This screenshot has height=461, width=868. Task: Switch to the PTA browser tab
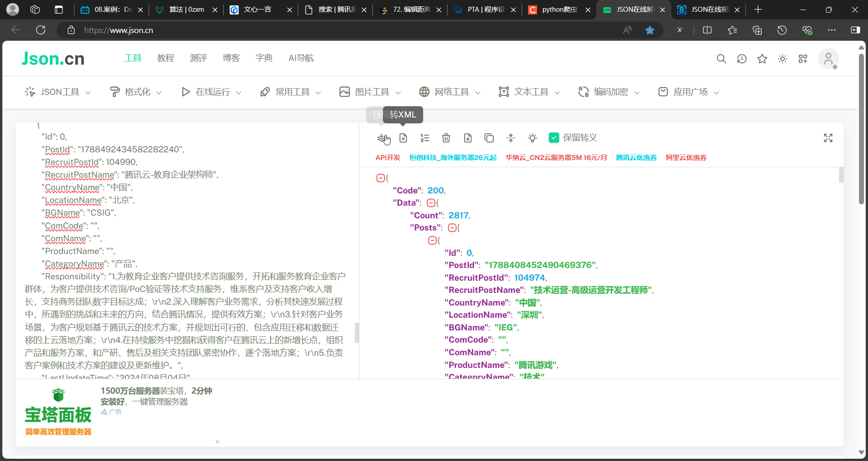[484, 9]
